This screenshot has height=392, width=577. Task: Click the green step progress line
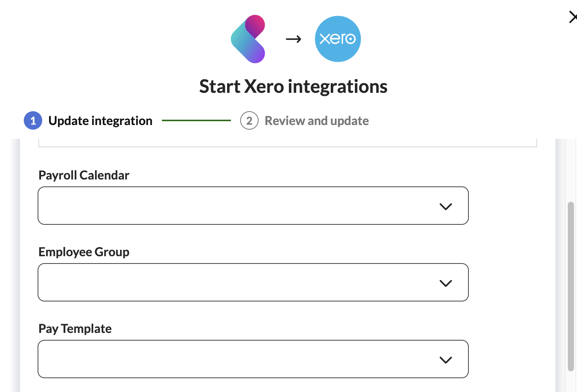[x=196, y=120]
